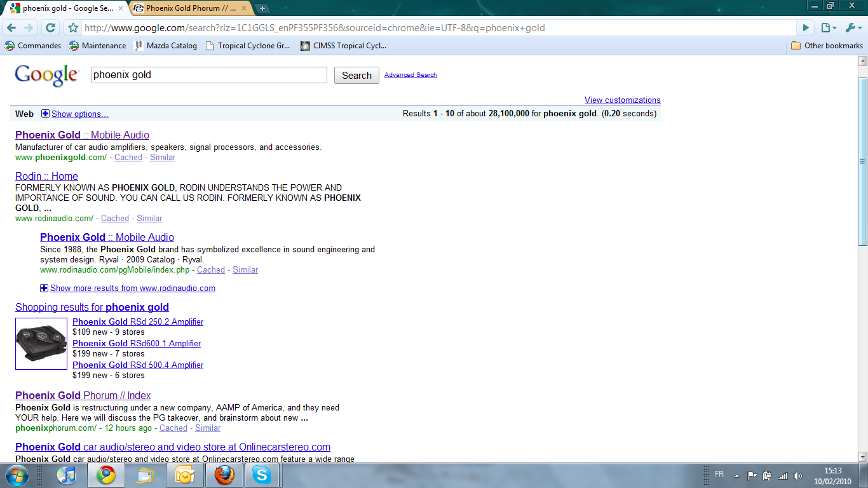This screenshot has width=868, height=488.
Task: Open the CIMSS Tropical Cycl... bookmark
Action: click(x=343, y=46)
